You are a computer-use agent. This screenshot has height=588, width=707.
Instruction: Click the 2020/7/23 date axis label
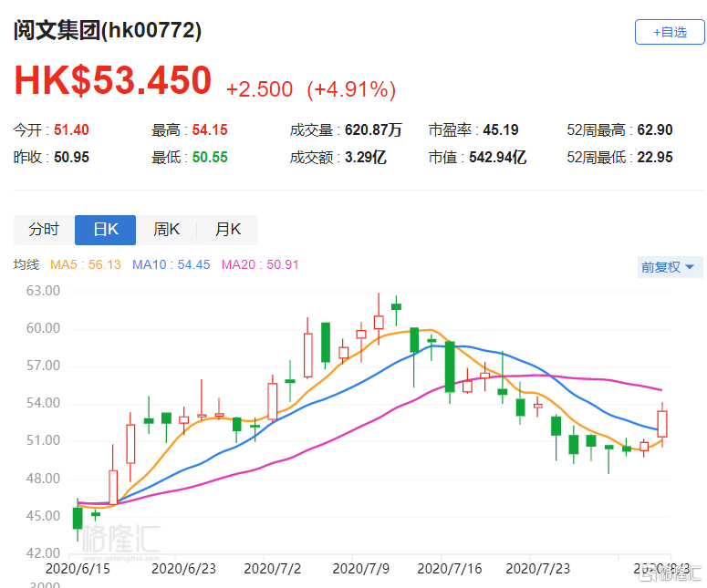[538, 569]
